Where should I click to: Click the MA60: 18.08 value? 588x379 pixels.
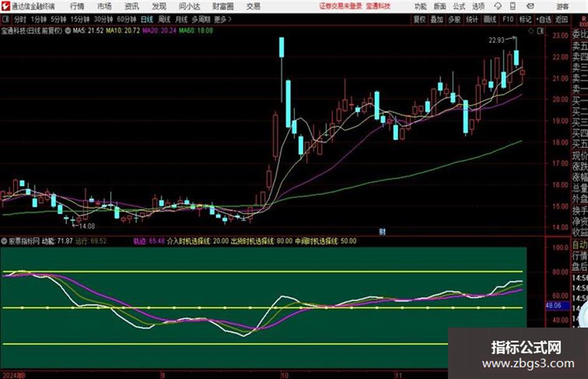click(x=195, y=30)
